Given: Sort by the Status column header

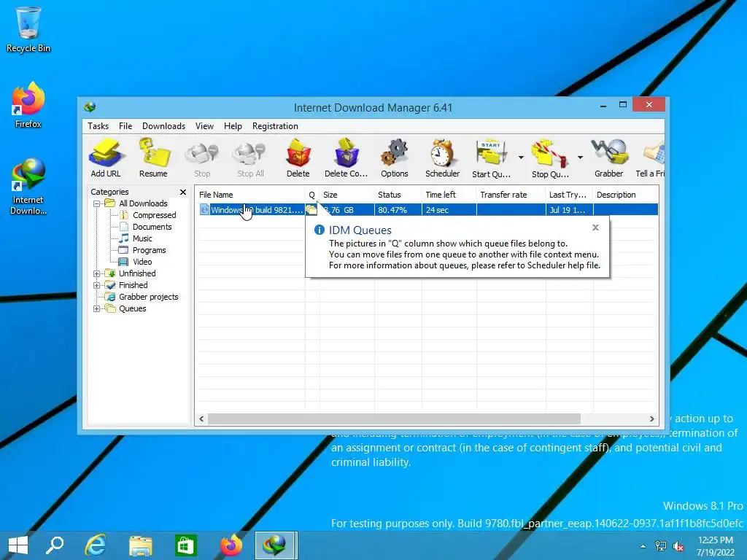Looking at the screenshot, I should pyautogui.click(x=398, y=195).
